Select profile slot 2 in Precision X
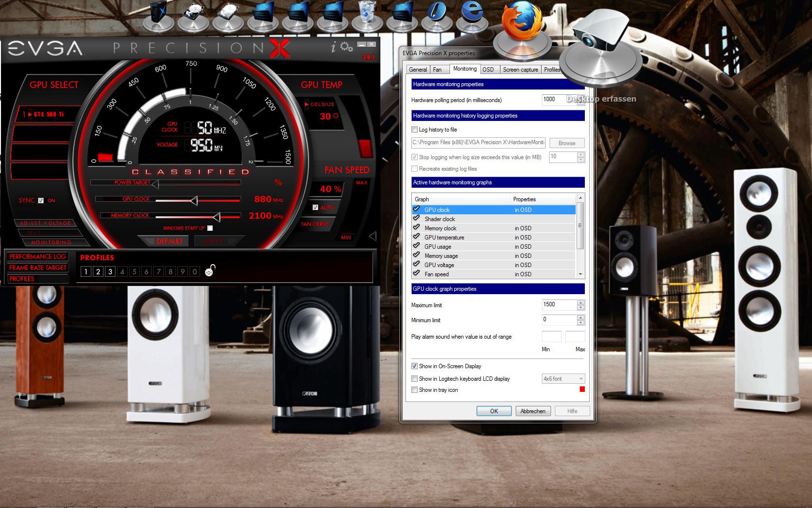812x508 pixels. (x=98, y=271)
